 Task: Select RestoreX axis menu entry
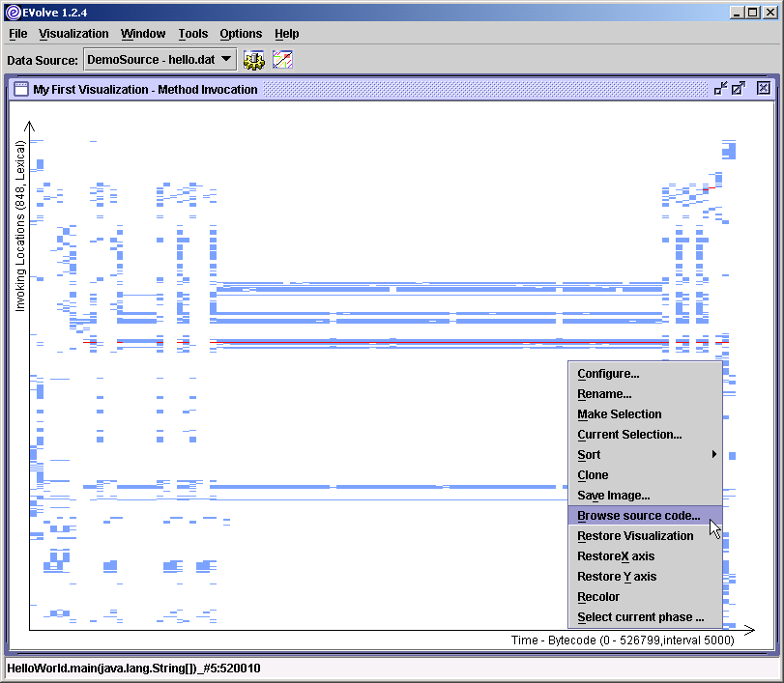(x=645, y=556)
